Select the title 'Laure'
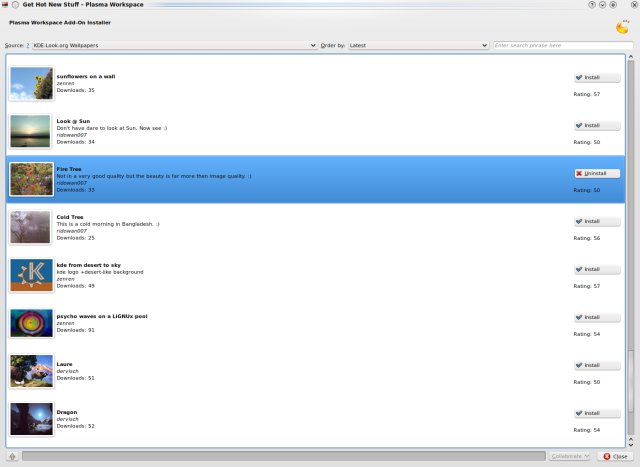 point(64,364)
